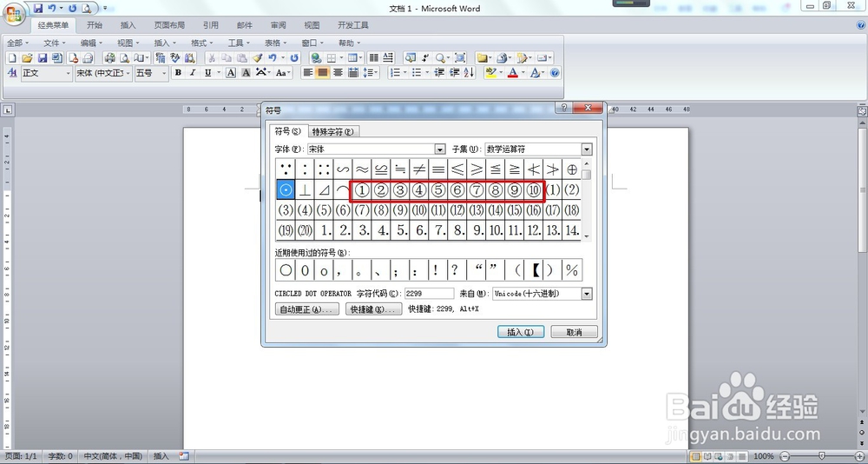Screen dimensions: 868x464
Task: Select the 【 recently used symbol
Action: click(534, 270)
